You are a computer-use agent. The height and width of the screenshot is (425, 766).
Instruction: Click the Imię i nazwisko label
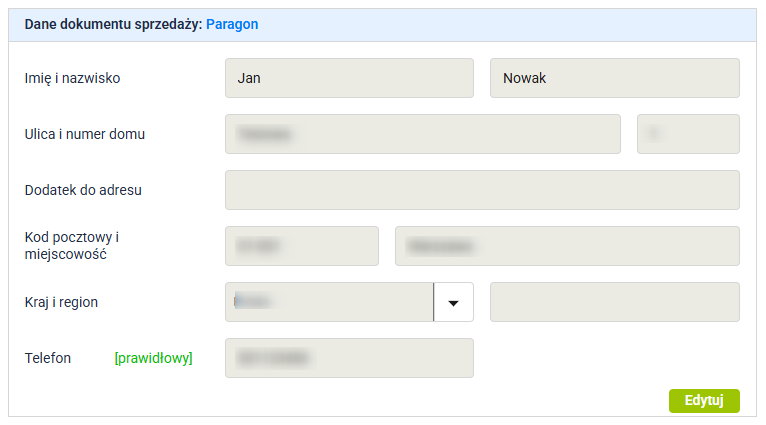(72, 78)
